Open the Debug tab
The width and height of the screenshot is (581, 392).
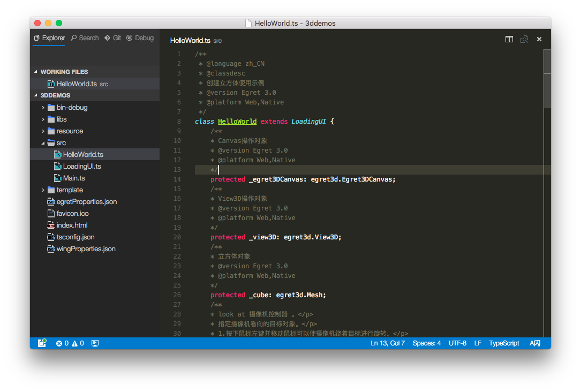[x=140, y=38]
